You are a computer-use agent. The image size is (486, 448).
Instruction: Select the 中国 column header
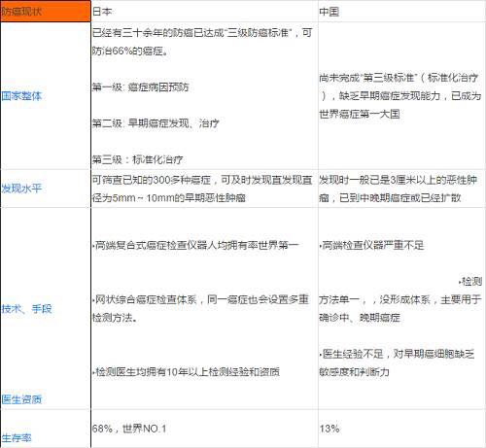(x=330, y=12)
